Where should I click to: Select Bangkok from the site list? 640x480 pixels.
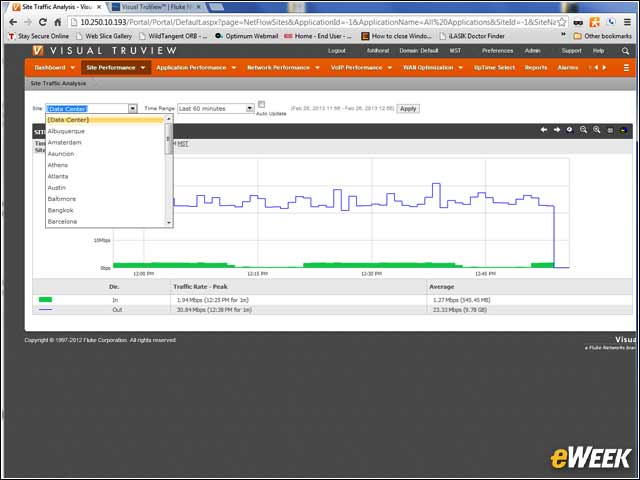tap(60, 210)
